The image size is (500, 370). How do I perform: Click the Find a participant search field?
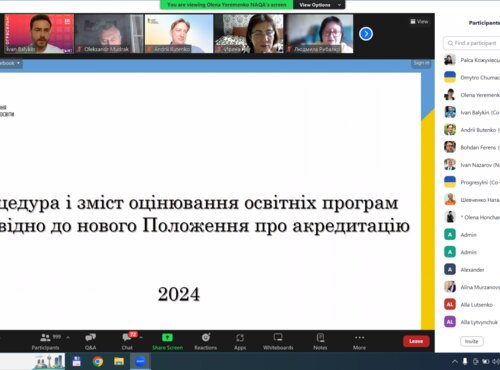(472, 43)
